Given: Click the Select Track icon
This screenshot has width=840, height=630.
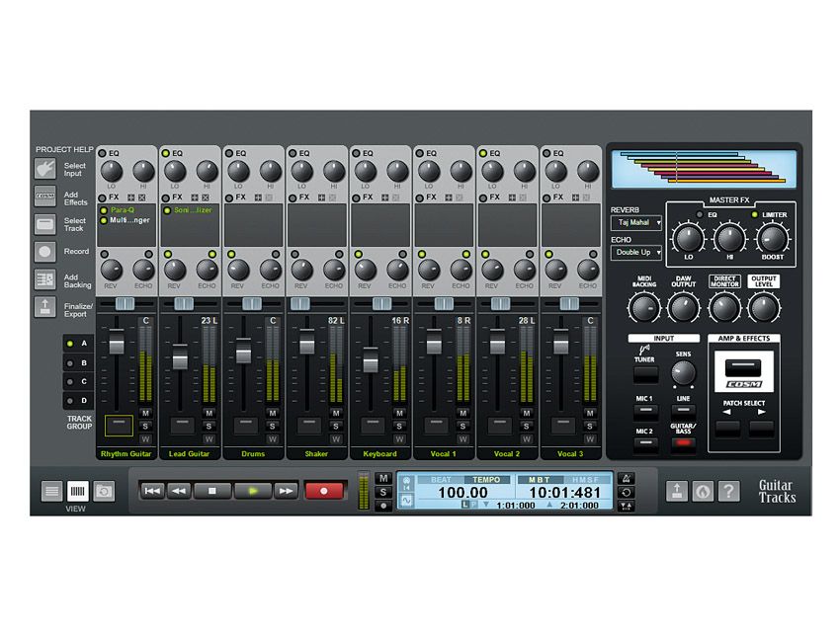Looking at the screenshot, I should click(45, 224).
